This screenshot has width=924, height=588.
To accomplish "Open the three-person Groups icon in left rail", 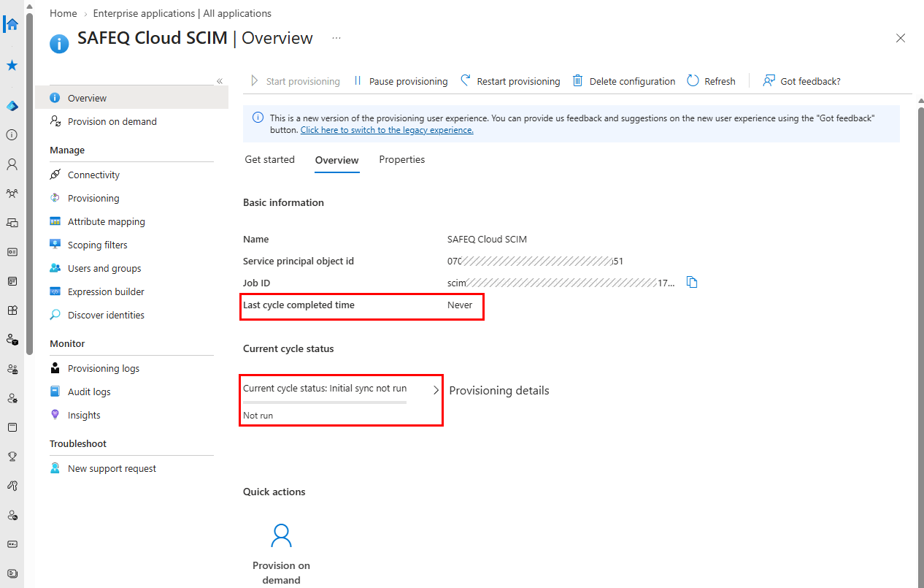I will pyautogui.click(x=12, y=194).
